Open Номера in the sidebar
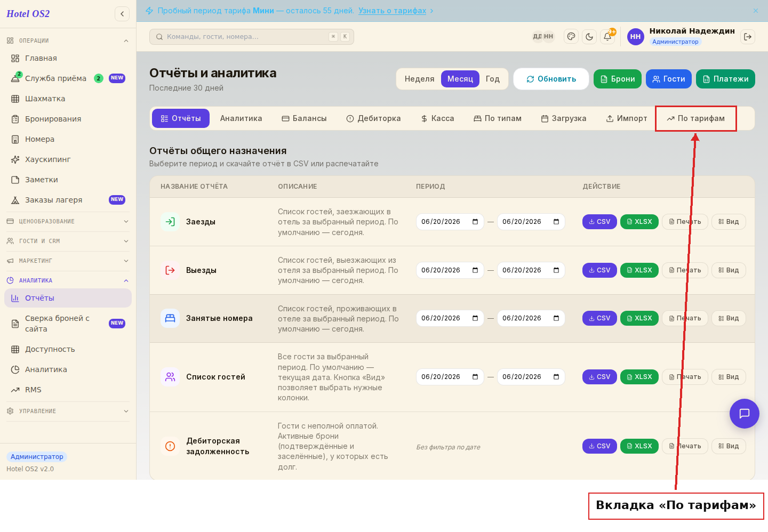 click(x=68, y=139)
